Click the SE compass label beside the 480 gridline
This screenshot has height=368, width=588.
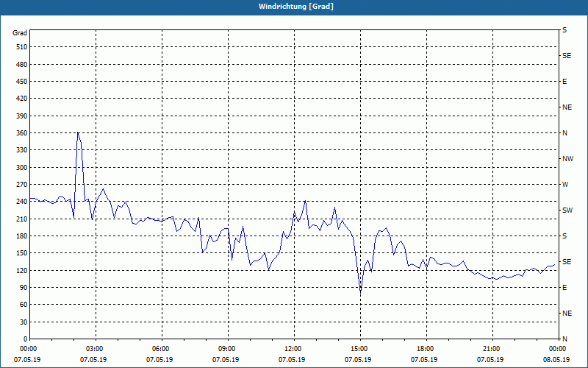[567, 56]
